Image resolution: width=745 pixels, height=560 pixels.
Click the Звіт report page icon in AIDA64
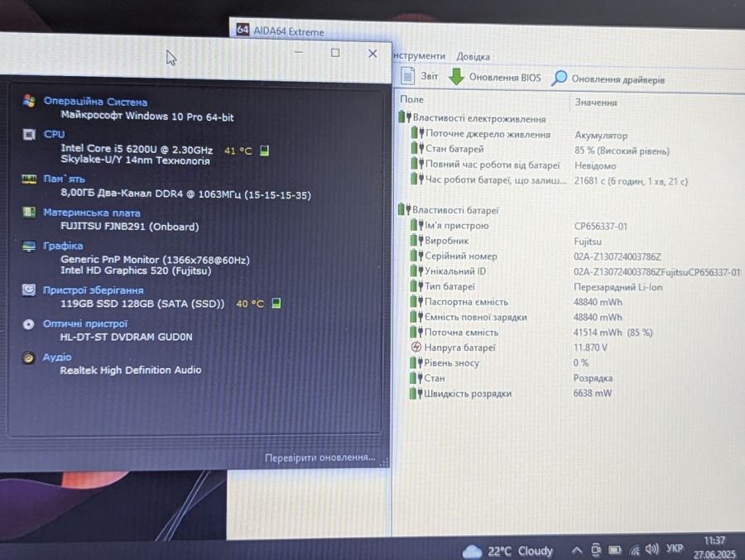pos(407,75)
